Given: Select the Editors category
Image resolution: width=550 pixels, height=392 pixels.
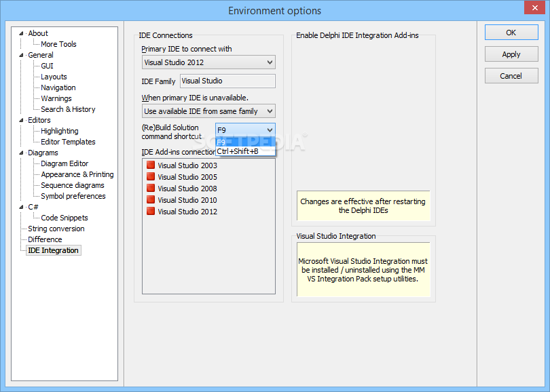Looking at the screenshot, I should [x=39, y=120].
